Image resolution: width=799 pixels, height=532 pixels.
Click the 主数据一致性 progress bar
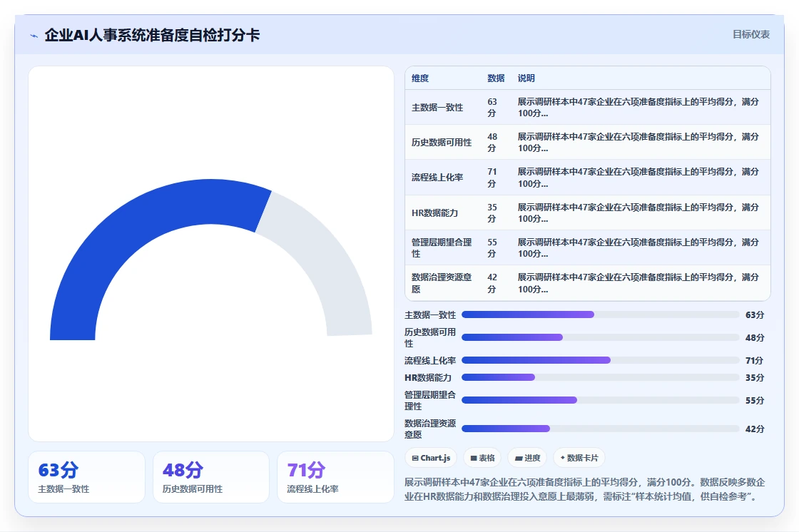600,314
